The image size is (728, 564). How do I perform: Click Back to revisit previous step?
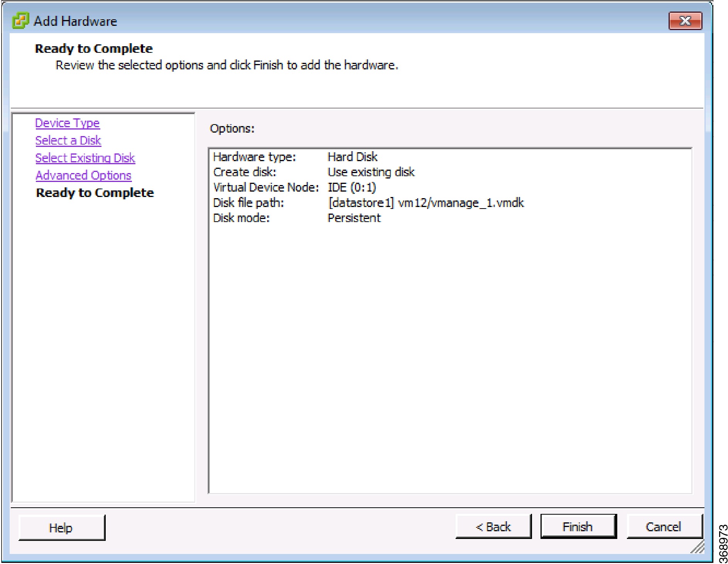pos(493,526)
